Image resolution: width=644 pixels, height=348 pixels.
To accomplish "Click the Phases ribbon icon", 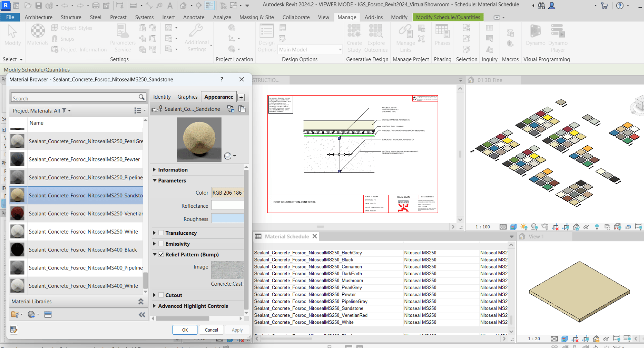I will click(x=442, y=35).
